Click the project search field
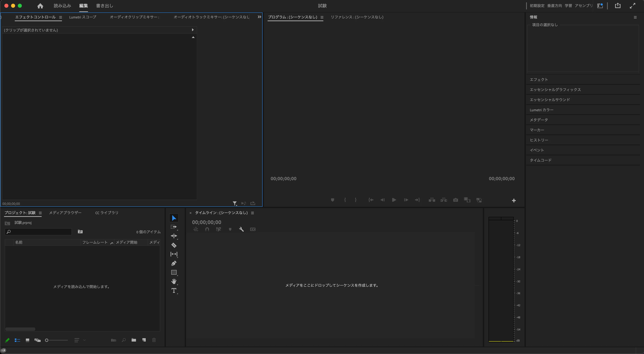This screenshot has height=354, width=644. [x=40, y=232]
